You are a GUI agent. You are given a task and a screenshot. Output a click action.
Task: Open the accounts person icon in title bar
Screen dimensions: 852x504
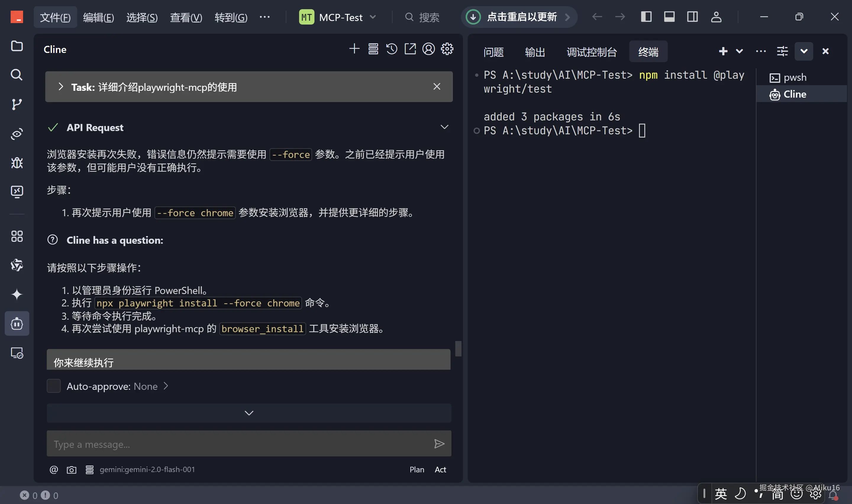[x=716, y=17]
